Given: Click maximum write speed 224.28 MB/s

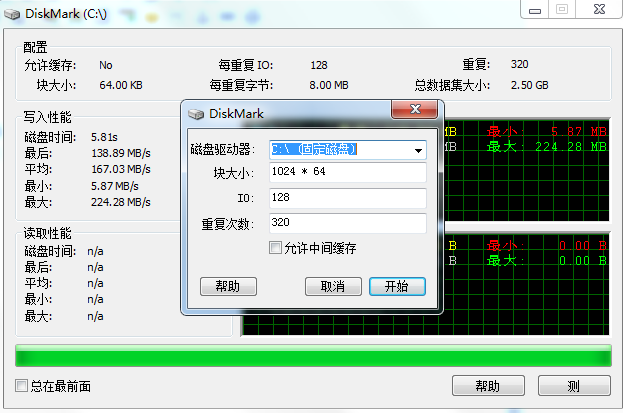Looking at the screenshot, I should [x=121, y=202].
